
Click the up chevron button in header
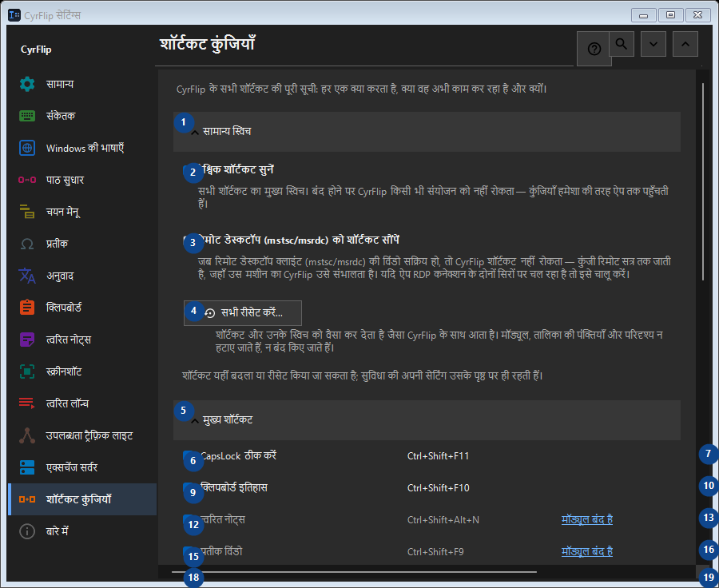(x=685, y=44)
